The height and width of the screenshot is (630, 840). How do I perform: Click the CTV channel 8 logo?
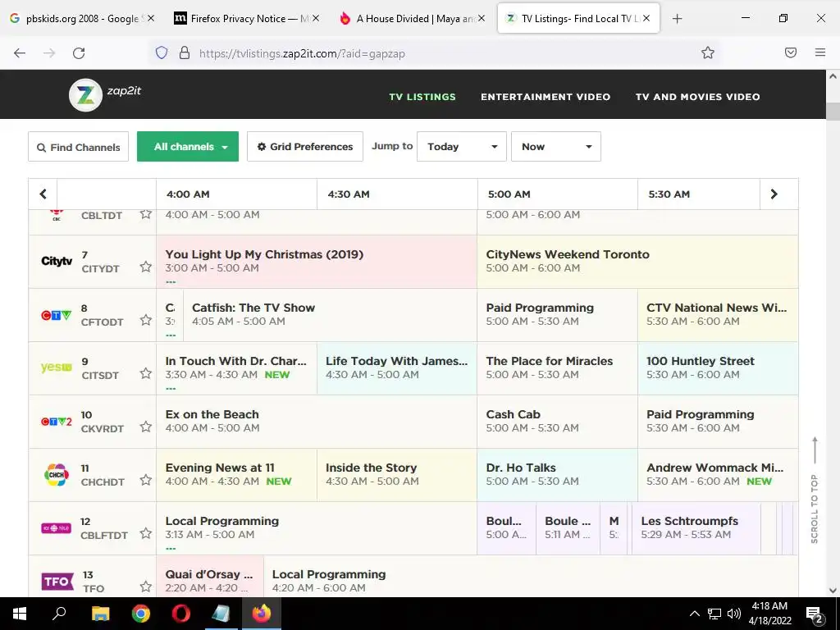click(57, 315)
